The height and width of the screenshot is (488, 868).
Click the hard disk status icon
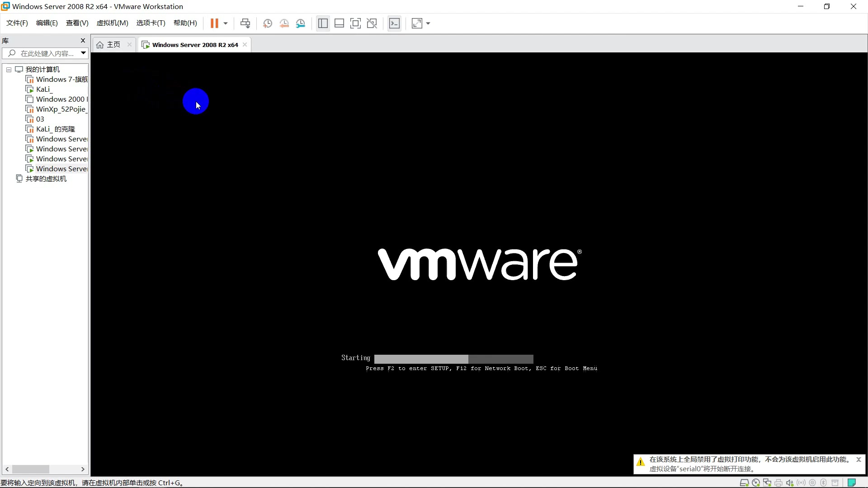[x=744, y=483]
